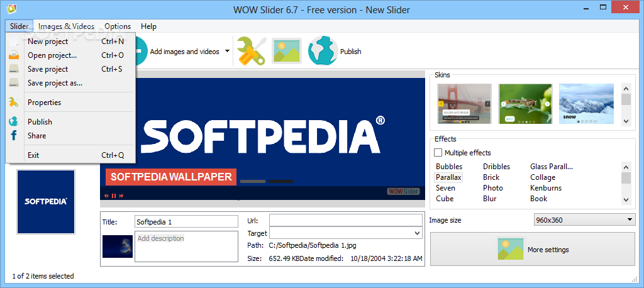This screenshot has height=288, width=644.
Task: Click the Add description text box
Action: tap(186, 246)
